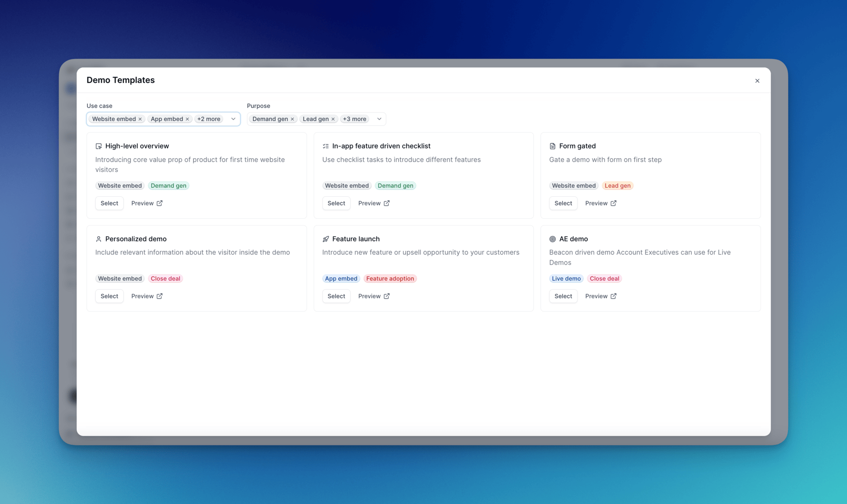Remove the App embed filter chip

click(x=187, y=119)
